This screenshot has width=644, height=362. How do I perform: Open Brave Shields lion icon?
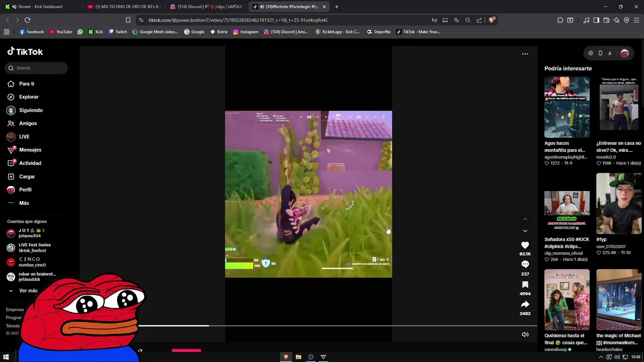pyautogui.click(x=492, y=20)
